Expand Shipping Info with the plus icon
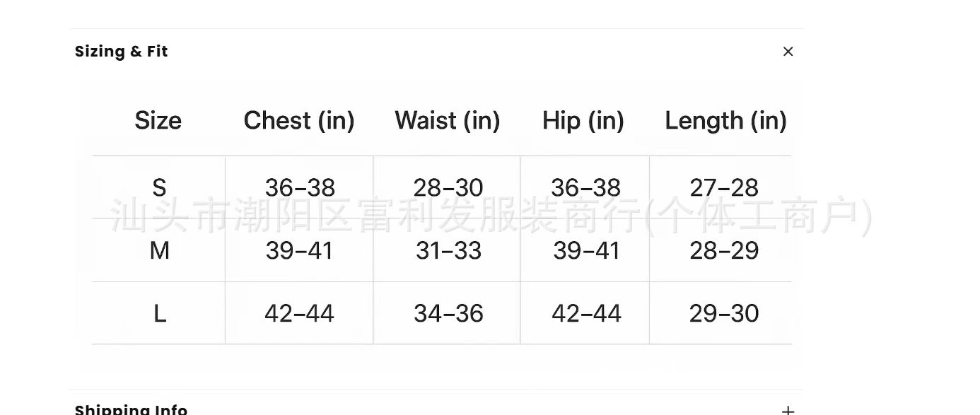The width and height of the screenshot is (980, 415). point(788,410)
